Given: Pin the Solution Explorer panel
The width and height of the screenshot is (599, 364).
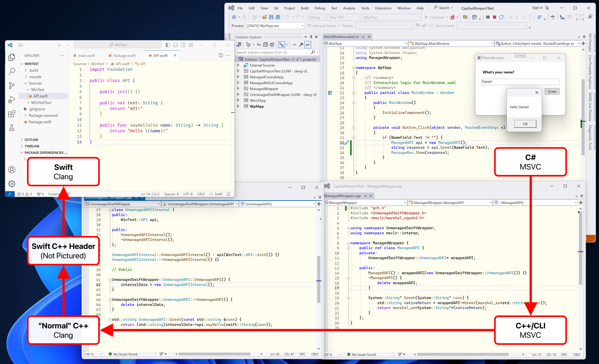Looking at the screenshot, I should [311, 37].
